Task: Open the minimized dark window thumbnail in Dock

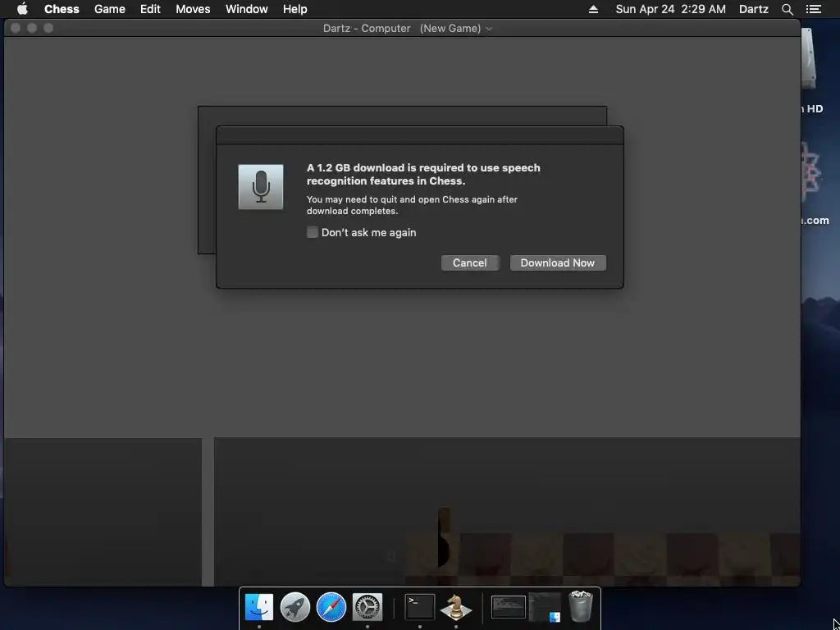Action: [509, 607]
